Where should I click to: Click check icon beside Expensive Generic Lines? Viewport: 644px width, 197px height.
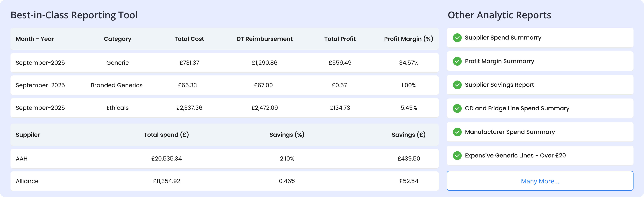pyautogui.click(x=457, y=156)
